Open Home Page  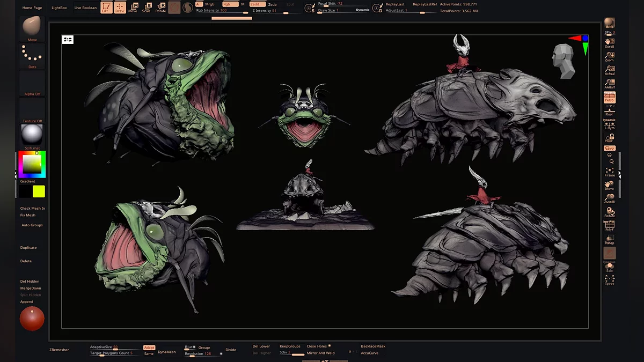[32, 8]
